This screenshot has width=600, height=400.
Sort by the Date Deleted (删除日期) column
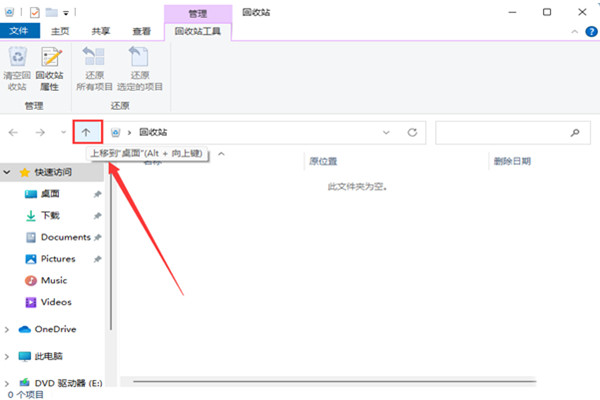point(511,161)
